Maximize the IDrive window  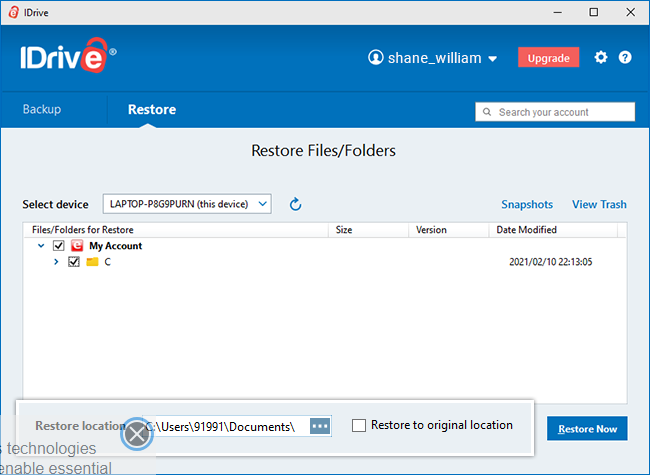594,12
